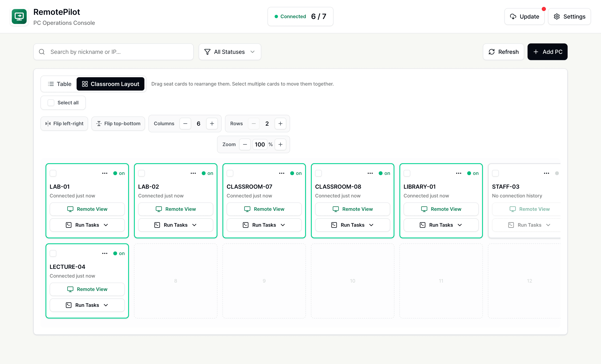Expand Run Tasks on LAB-01
This screenshot has height=364, width=601.
coord(87,225)
